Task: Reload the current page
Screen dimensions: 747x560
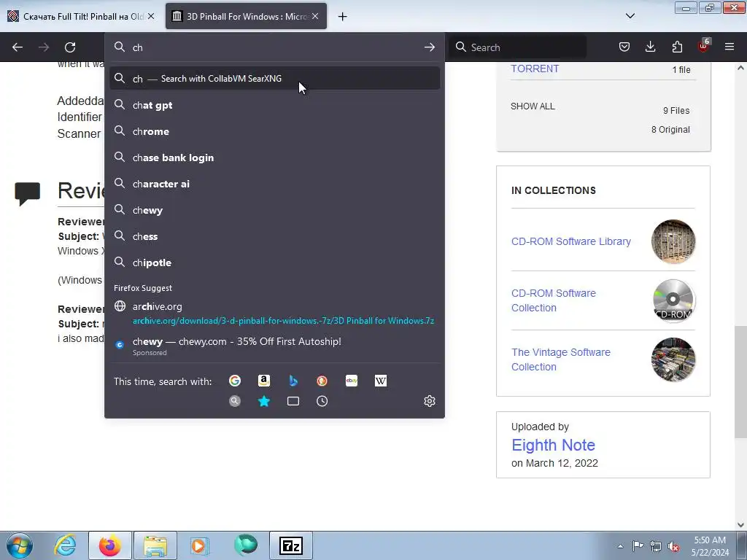Action: (x=70, y=47)
